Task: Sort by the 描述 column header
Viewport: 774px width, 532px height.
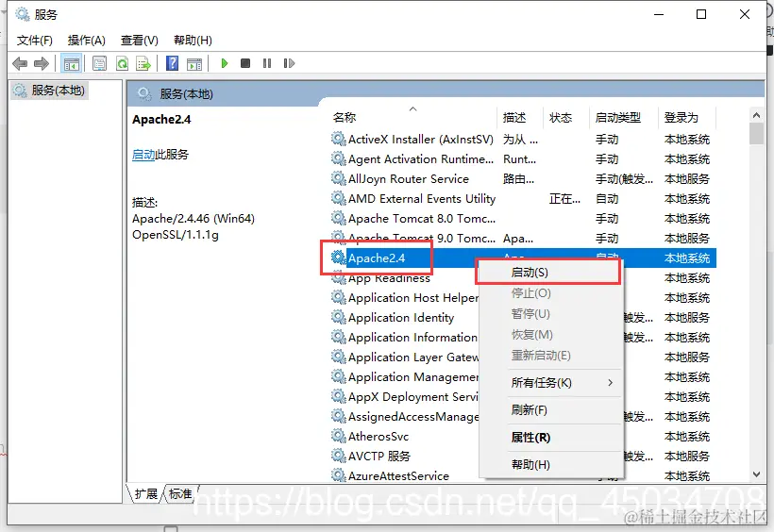Action: coord(519,118)
